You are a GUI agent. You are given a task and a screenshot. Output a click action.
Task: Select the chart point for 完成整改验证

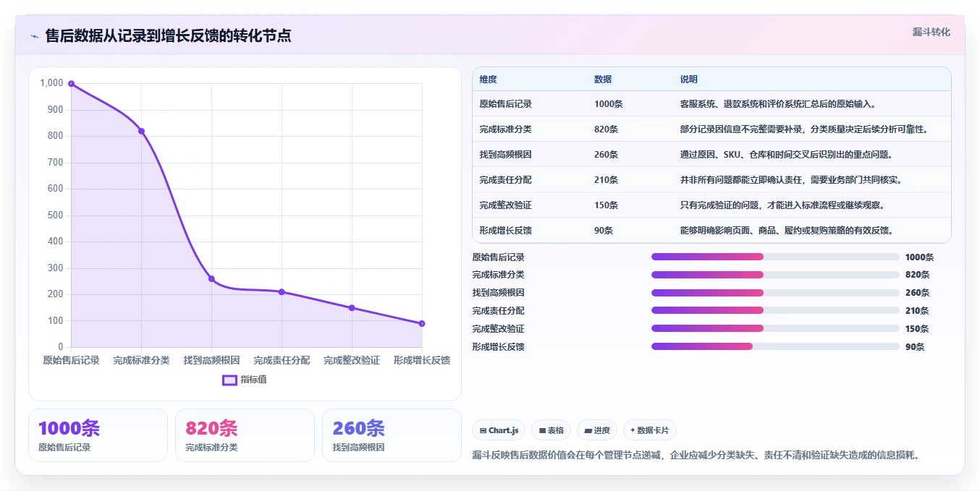coord(352,307)
